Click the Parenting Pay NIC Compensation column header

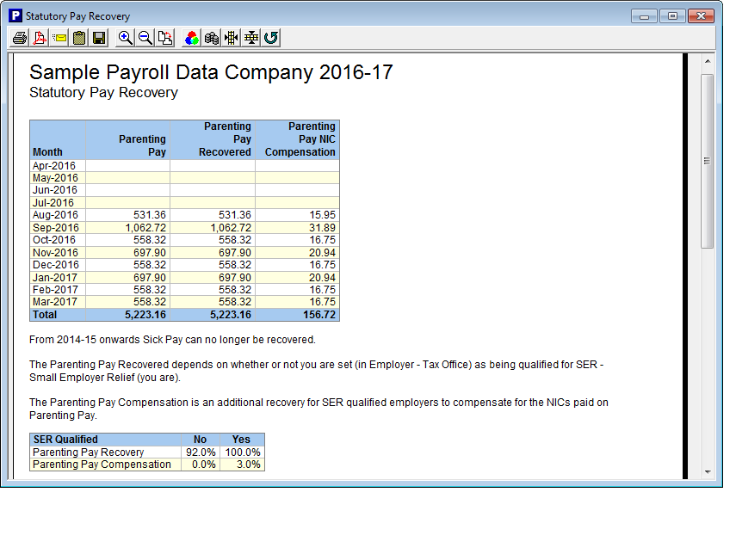pyautogui.click(x=298, y=139)
